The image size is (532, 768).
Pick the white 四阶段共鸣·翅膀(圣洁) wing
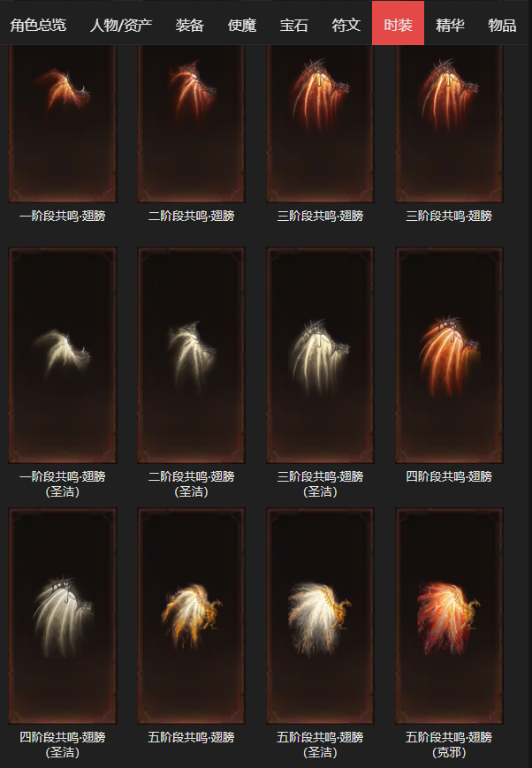click(x=62, y=616)
